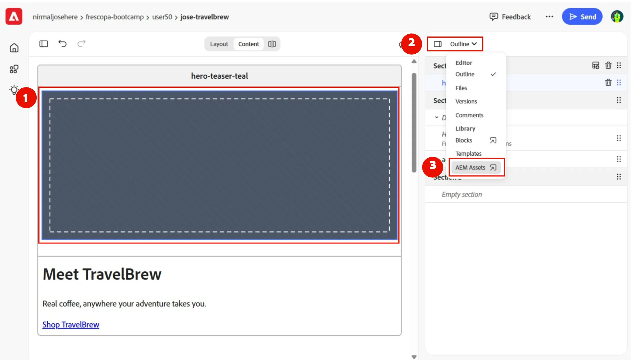This screenshot has width=632, height=364.
Task: Click the canvas vertical scrollbar thumb
Action: [414, 122]
